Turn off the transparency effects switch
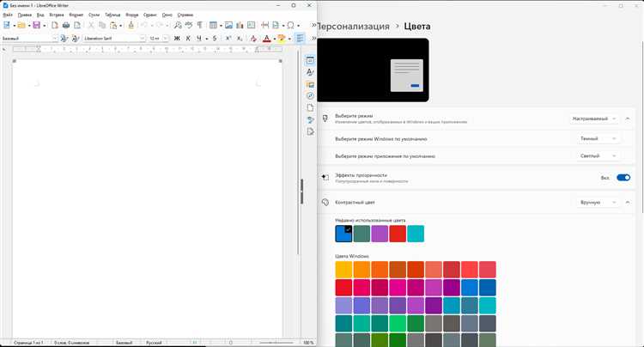 pyautogui.click(x=623, y=178)
